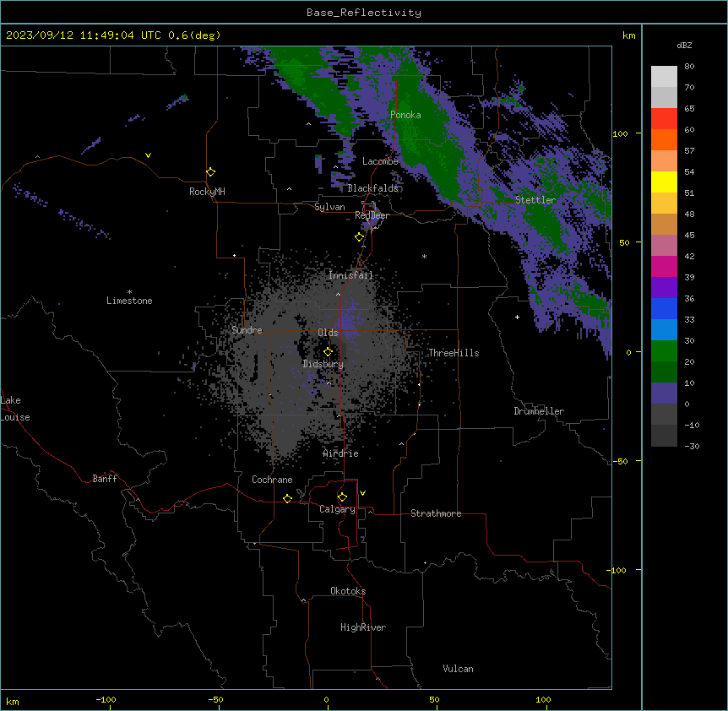Select the RedDeer label
The width and height of the screenshot is (728, 711).
point(372,215)
